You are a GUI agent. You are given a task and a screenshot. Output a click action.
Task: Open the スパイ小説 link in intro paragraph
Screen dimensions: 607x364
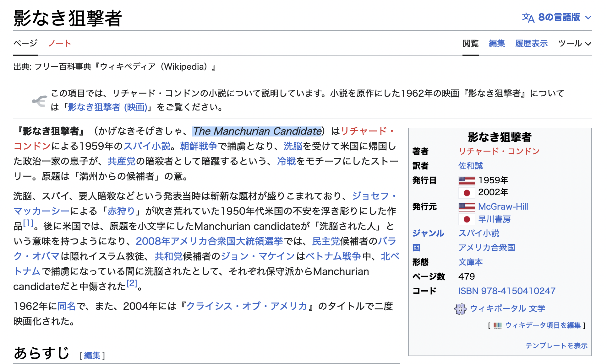click(x=147, y=146)
